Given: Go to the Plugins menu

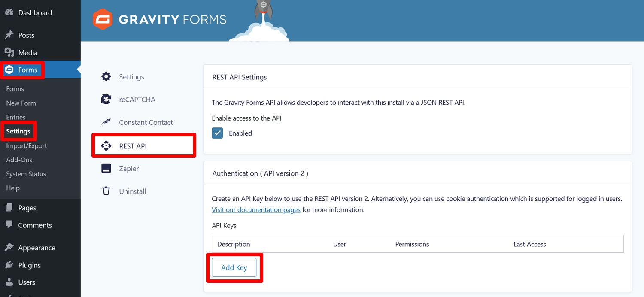Looking at the screenshot, I should pos(29,265).
